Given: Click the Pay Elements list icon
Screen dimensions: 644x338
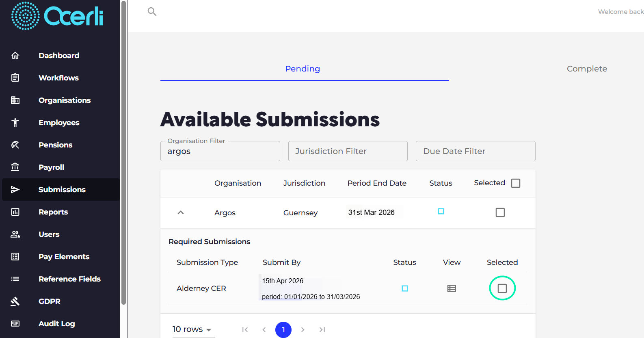Looking at the screenshot, I should click(x=15, y=256).
